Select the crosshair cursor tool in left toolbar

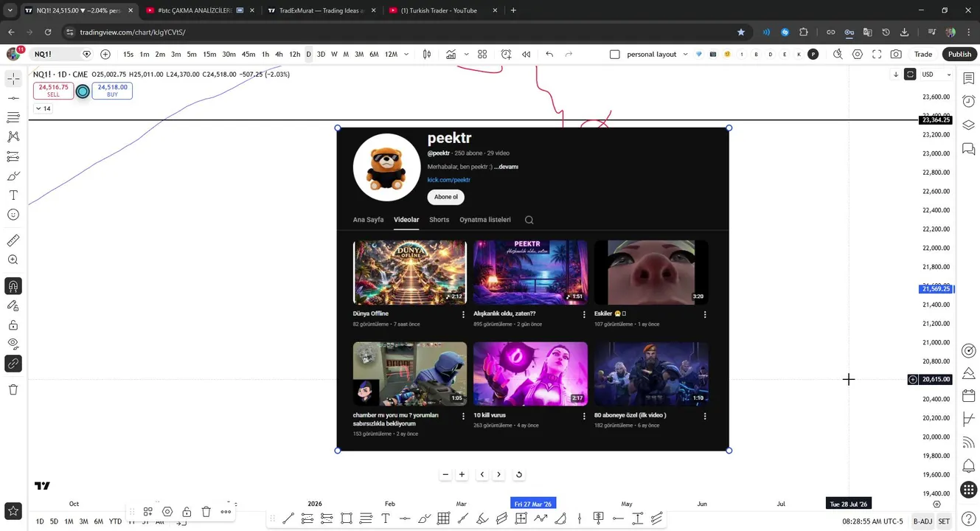(x=13, y=78)
